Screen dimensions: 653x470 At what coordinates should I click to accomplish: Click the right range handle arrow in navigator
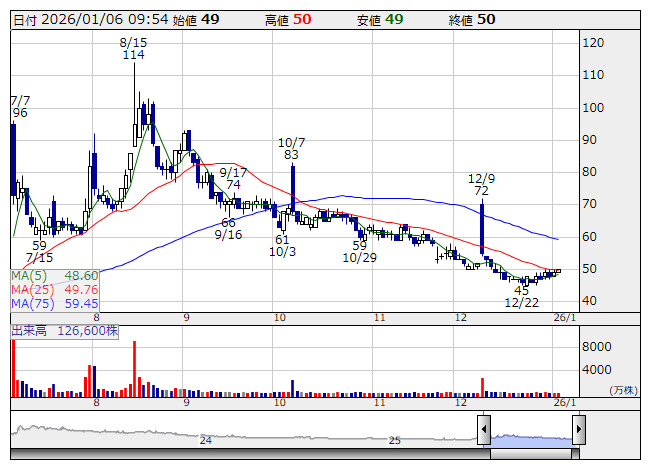point(578,432)
